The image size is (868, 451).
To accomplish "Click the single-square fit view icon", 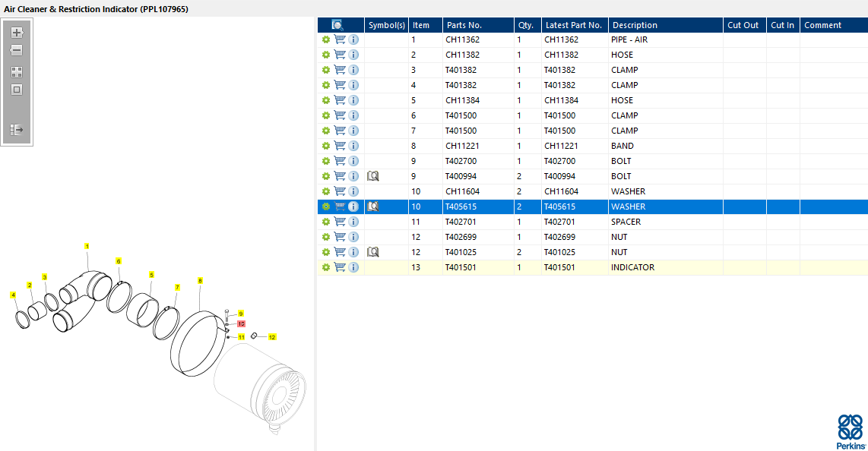I will click(17, 90).
